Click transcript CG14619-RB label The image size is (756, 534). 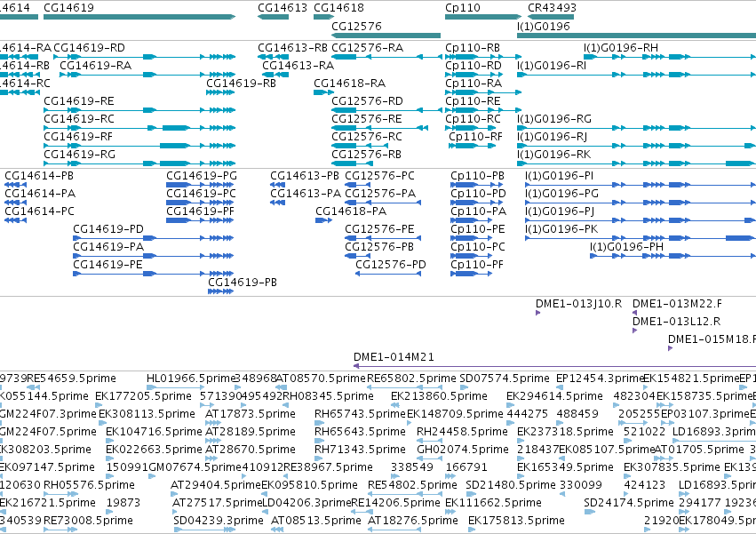(241, 83)
